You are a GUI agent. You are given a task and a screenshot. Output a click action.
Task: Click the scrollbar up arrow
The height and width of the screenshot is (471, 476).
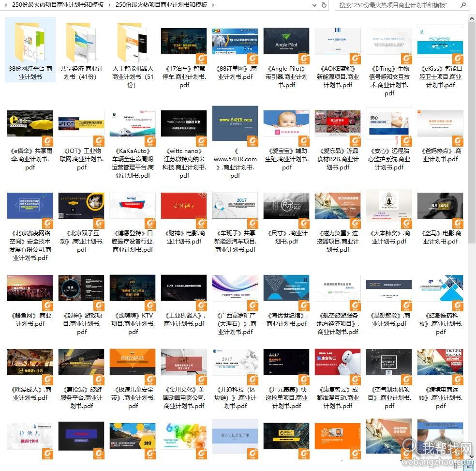472,18
